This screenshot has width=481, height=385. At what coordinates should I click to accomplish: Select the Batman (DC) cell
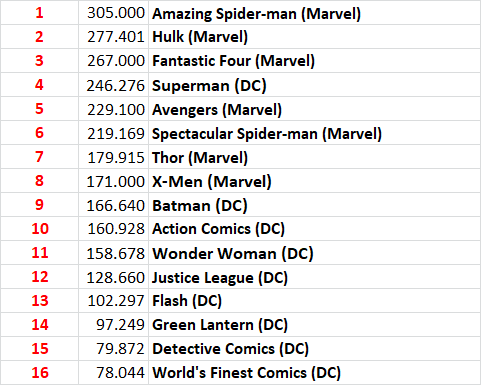[x=314, y=205]
